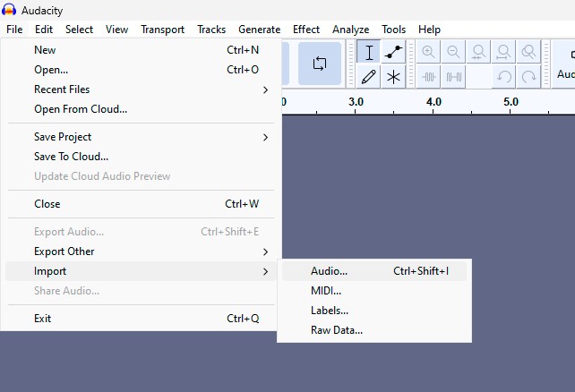575x392 pixels.
Task: Select the Draw (pencil) tool
Action: [369, 77]
